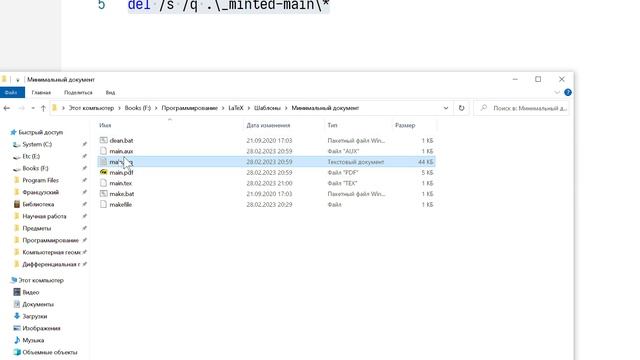Click the Изображения folder icon
Screen dimensions: 640x360
(17, 328)
